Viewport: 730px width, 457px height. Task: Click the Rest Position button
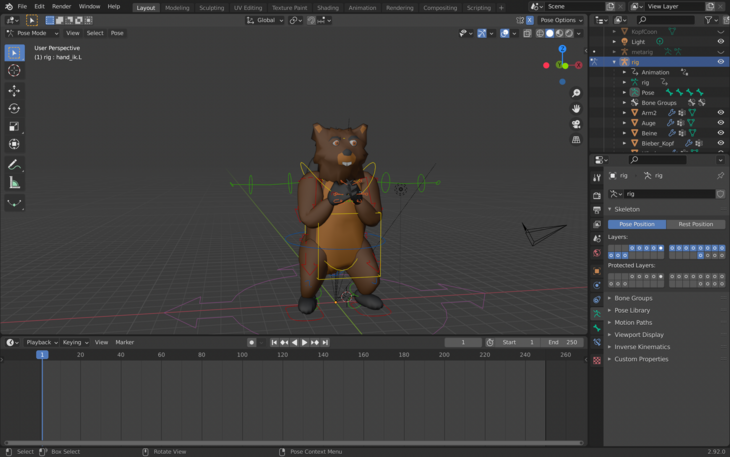click(x=695, y=224)
